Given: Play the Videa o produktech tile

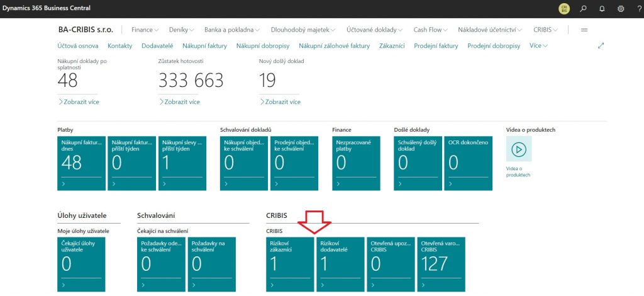Looking at the screenshot, I should (519, 149).
